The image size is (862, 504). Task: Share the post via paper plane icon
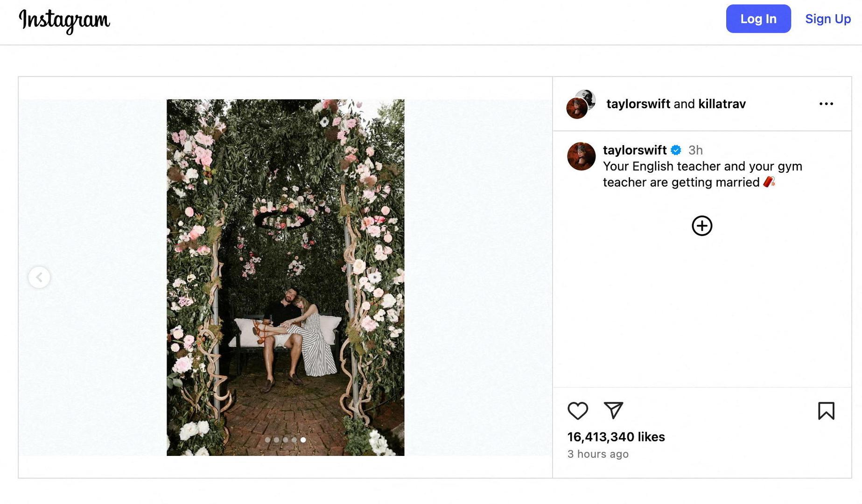click(613, 410)
